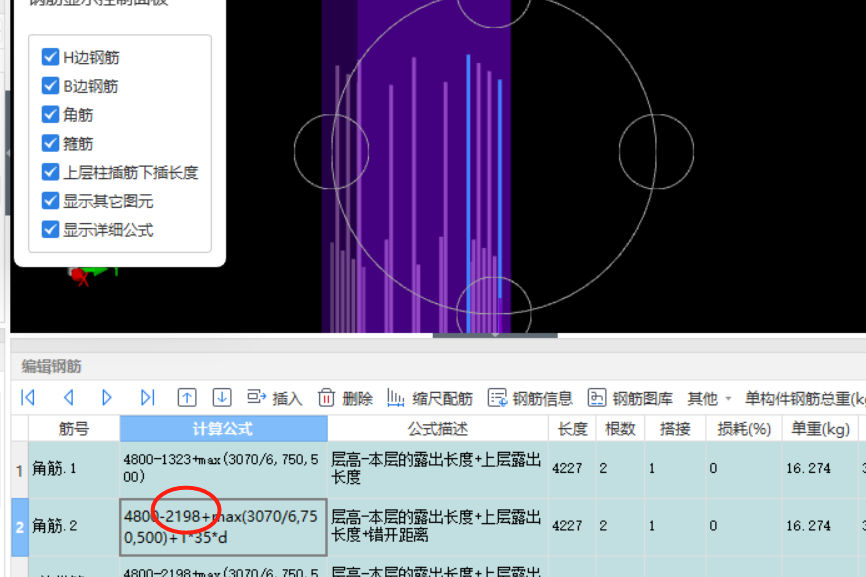Go to last rebar record
This screenshot has height=577, width=866.
tap(147, 398)
